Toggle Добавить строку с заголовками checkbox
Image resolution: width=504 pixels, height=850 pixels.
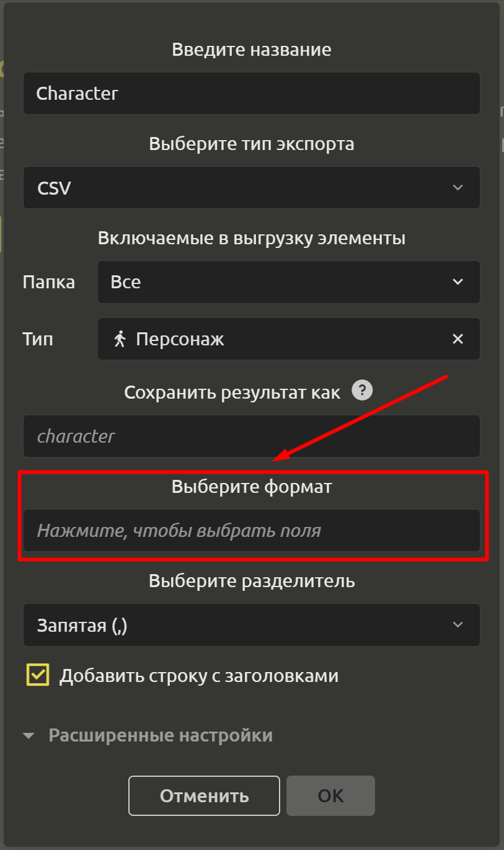pos(38,675)
